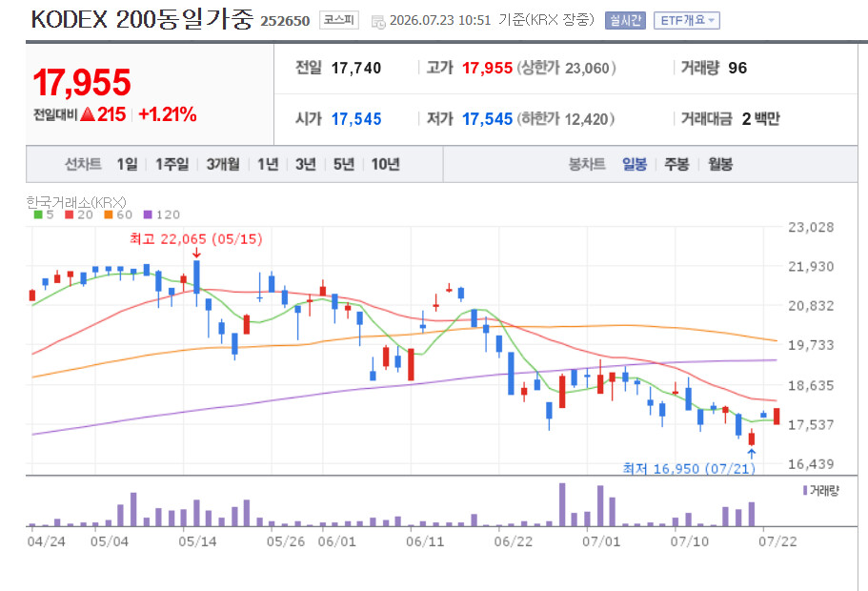Click the purple 120-day moving average swatch

point(148,214)
